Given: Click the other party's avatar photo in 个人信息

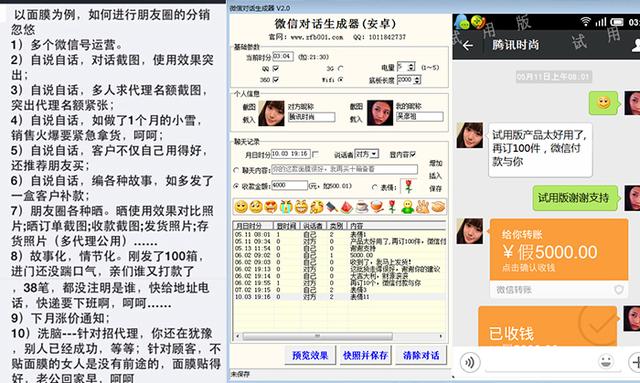Looking at the screenshot, I should [x=271, y=113].
